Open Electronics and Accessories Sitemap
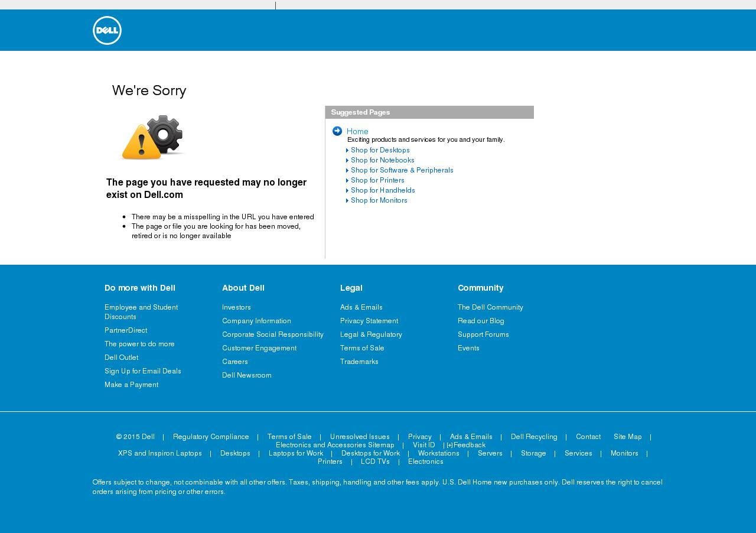Screen dimensions: 756x533 [335, 445]
